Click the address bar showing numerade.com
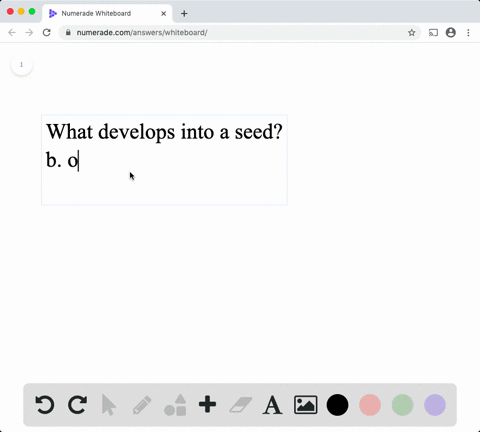This screenshot has height=432, width=480. (x=233, y=32)
